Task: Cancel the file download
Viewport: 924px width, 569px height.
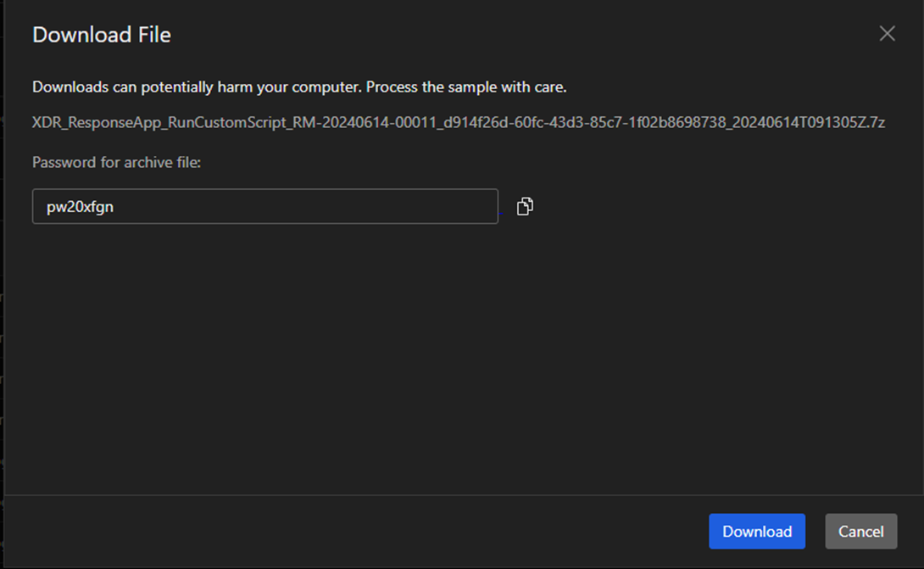Action: [x=860, y=532]
